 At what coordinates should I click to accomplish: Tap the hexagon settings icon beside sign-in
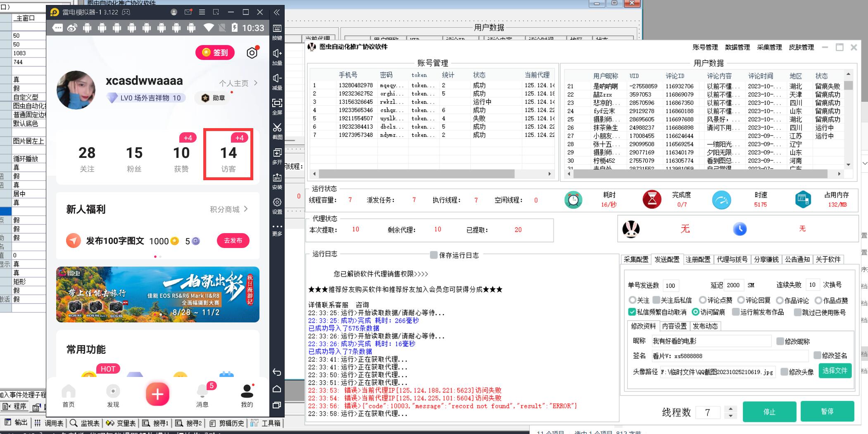252,53
